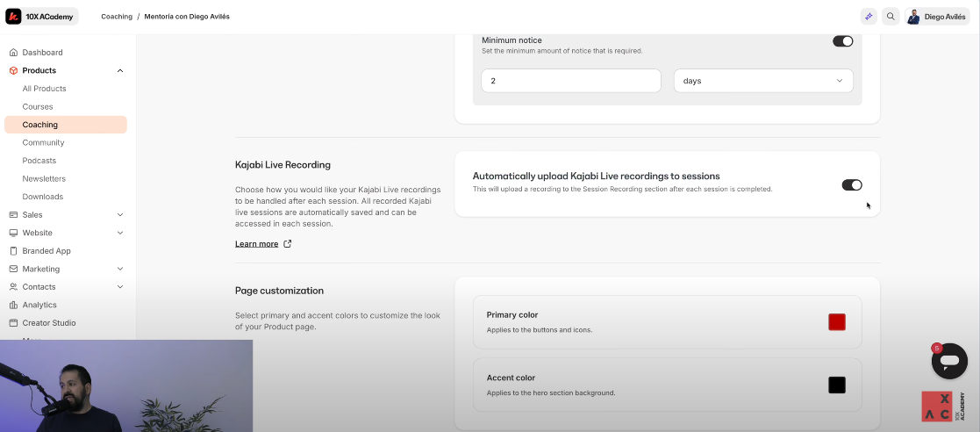Expand the Marketing sidebar section

click(x=120, y=269)
